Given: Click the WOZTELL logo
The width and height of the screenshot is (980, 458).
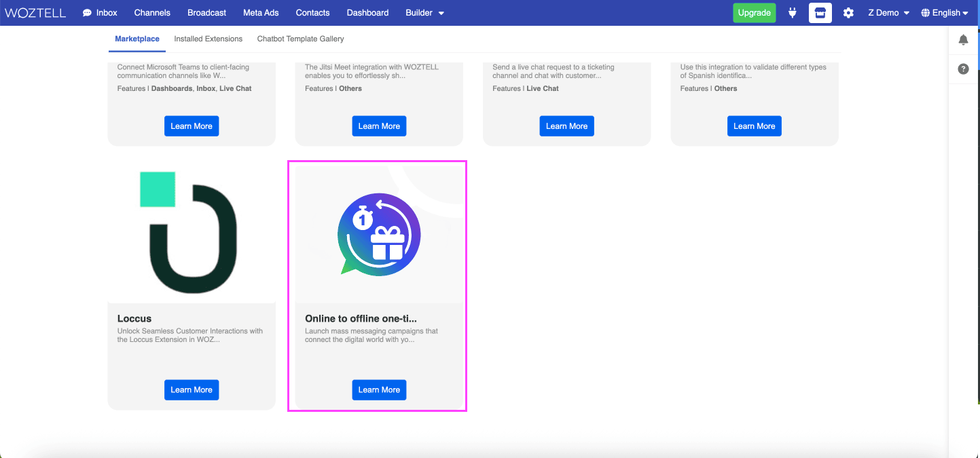Looking at the screenshot, I should (35, 13).
